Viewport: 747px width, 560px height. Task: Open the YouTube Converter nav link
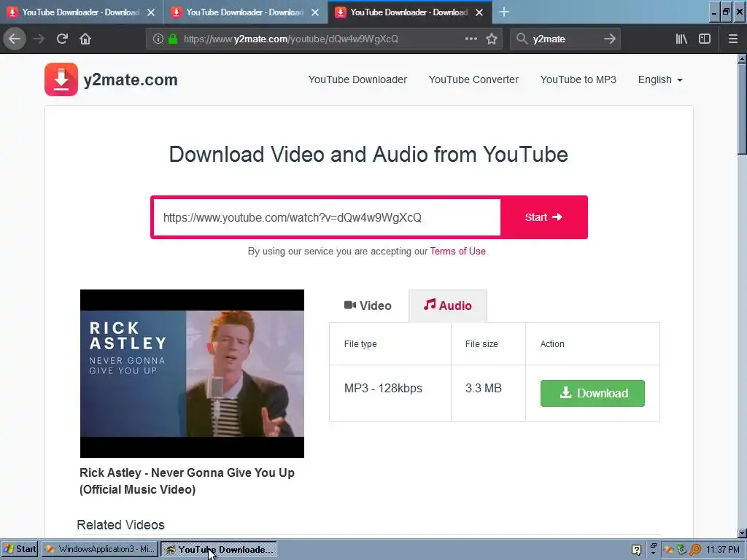(473, 80)
